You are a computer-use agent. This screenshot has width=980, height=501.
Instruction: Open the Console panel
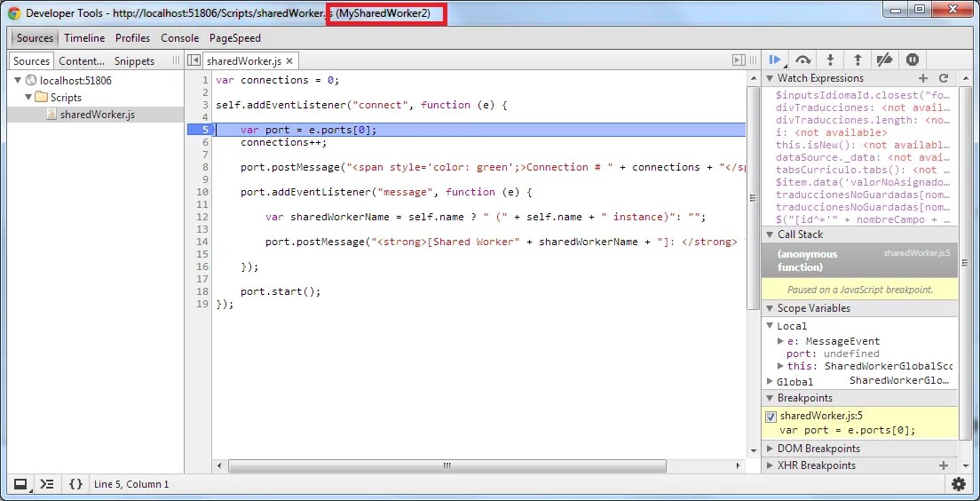click(x=179, y=38)
